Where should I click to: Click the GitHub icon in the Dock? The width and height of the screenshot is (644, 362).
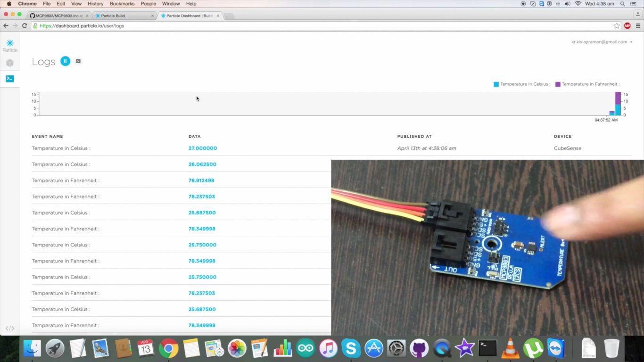[x=420, y=348]
